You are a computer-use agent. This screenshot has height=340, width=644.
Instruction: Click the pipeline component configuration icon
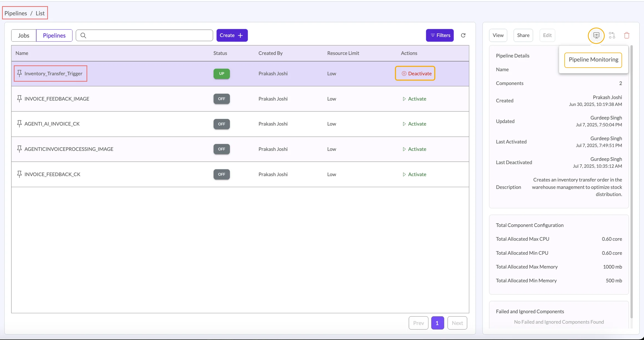click(612, 35)
